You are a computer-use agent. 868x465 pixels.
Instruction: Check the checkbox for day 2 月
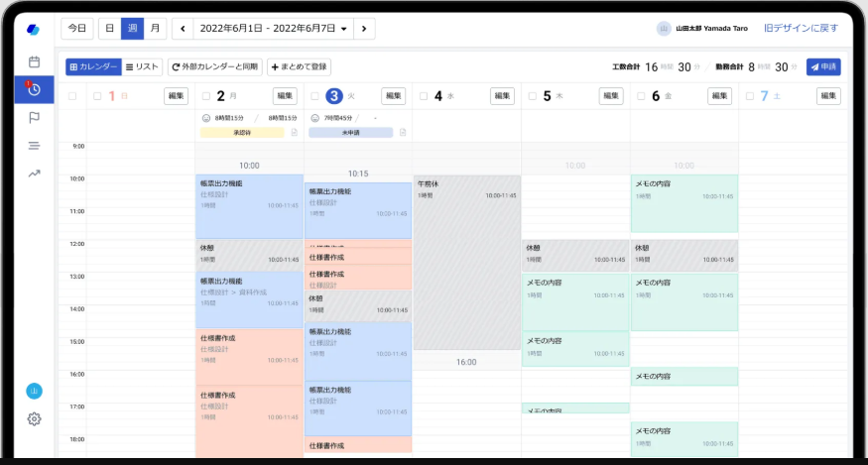(205, 96)
